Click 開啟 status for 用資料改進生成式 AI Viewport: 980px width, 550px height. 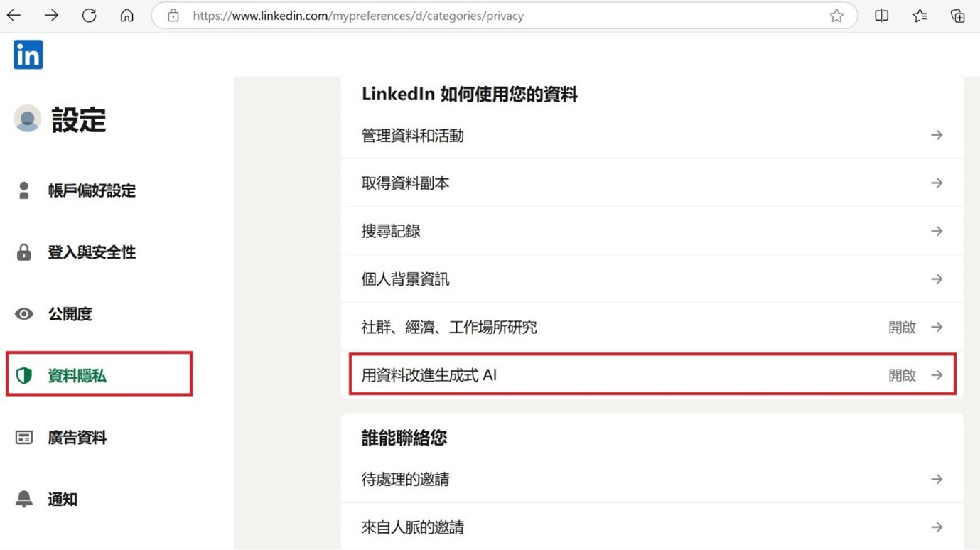point(902,375)
